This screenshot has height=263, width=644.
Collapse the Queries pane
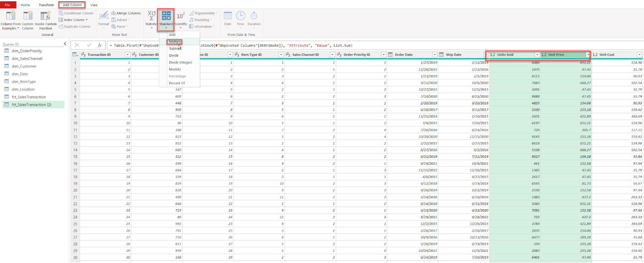point(65,44)
